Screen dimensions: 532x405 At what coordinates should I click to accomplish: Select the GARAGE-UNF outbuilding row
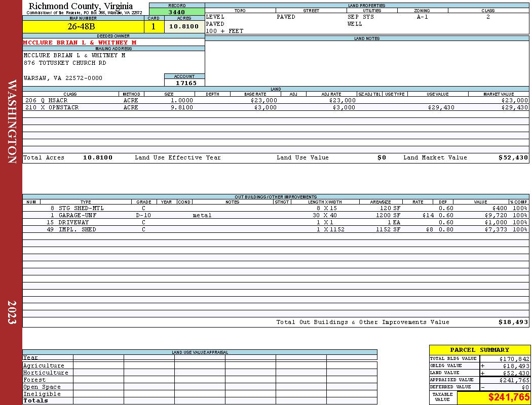[276, 215]
